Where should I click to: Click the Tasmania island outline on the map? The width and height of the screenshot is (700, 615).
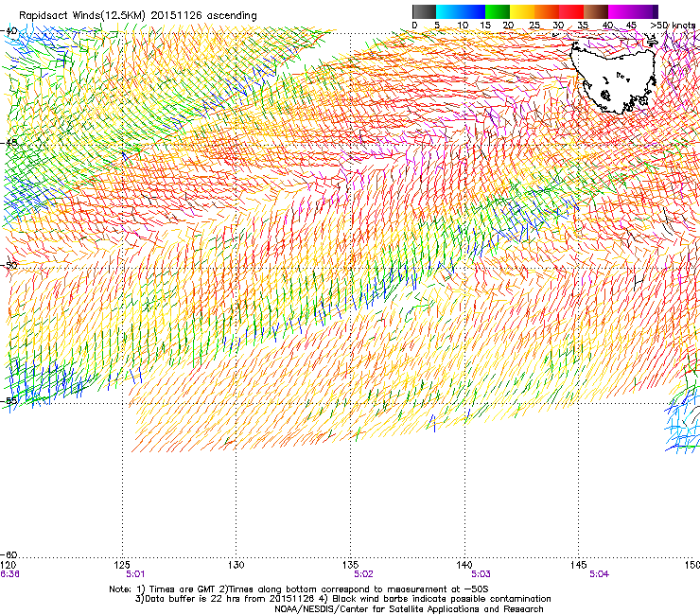(x=615, y=78)
